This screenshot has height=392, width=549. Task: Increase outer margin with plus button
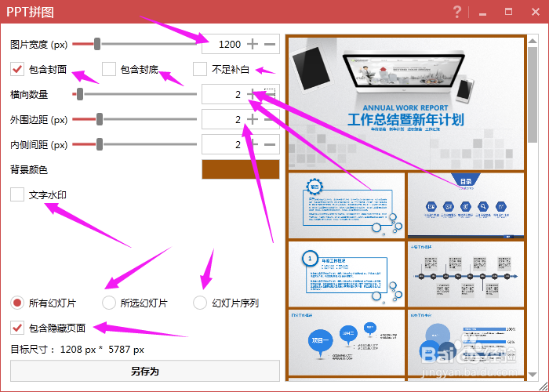(253, 119)
